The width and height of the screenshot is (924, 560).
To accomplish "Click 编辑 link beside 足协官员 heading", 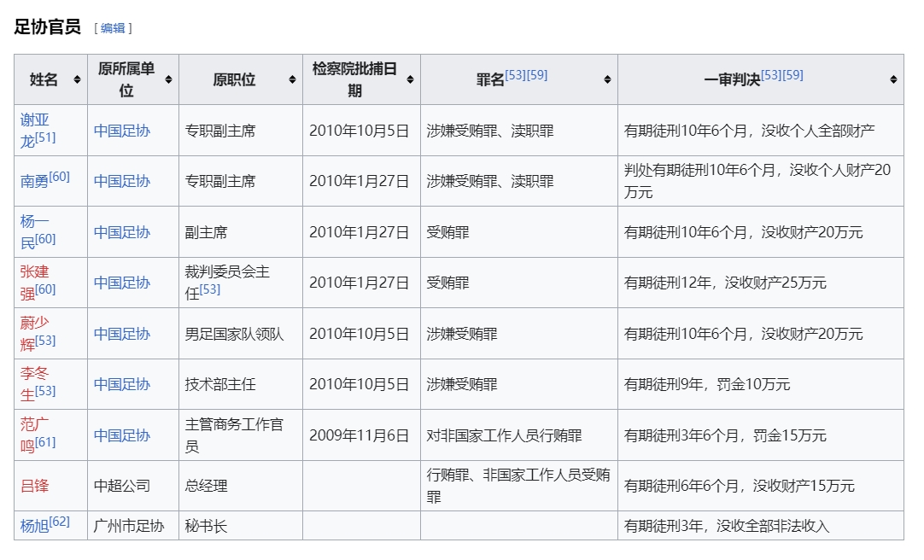I will pos(113,28).
